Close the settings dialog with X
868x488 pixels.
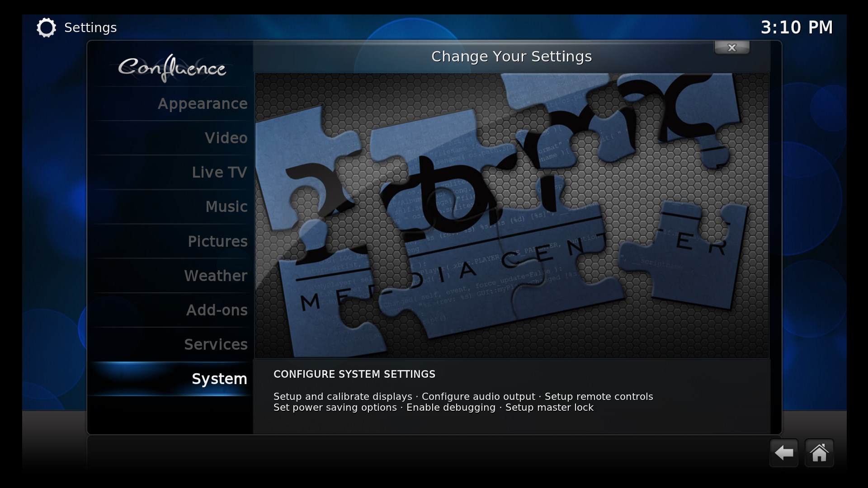coord(732,47)
